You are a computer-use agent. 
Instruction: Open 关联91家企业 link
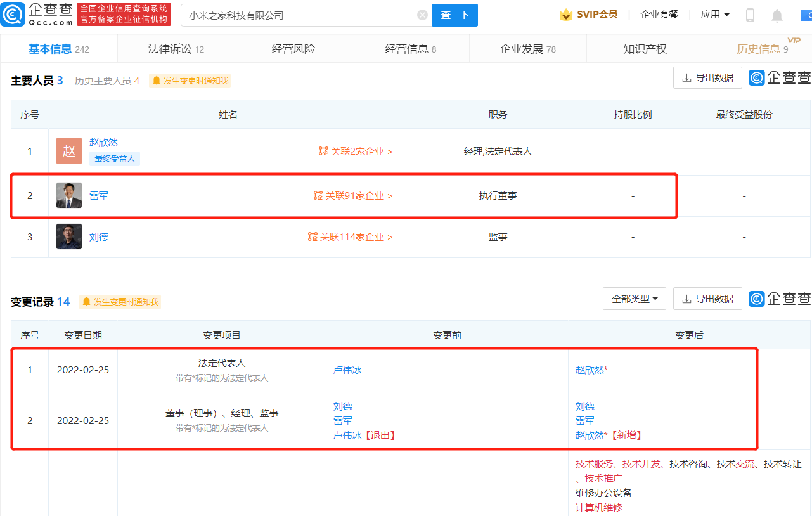(x=353, y=196)
